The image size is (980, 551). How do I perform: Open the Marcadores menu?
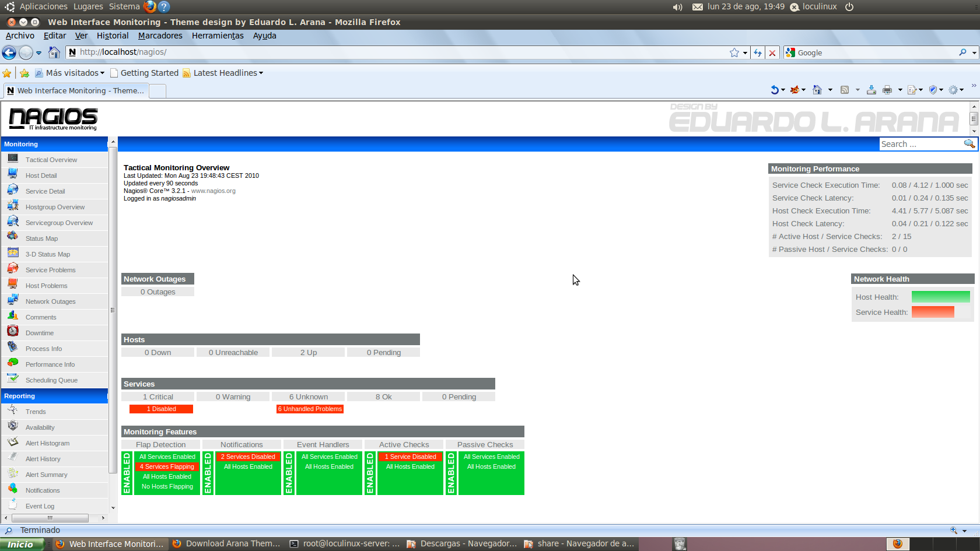click(x=160, y=36)
